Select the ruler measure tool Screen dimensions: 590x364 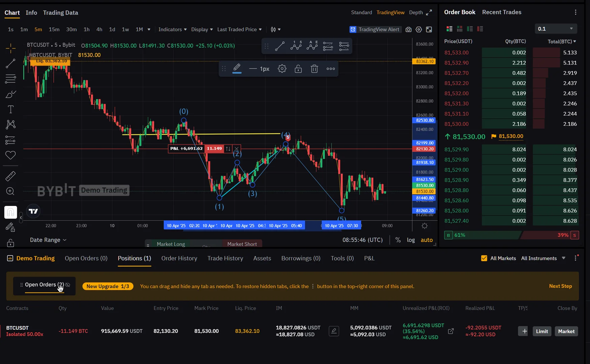pos(10,176)
